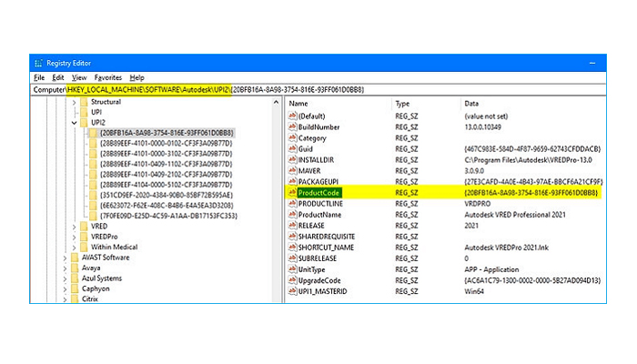Open the Edit menu

[57, 77]
